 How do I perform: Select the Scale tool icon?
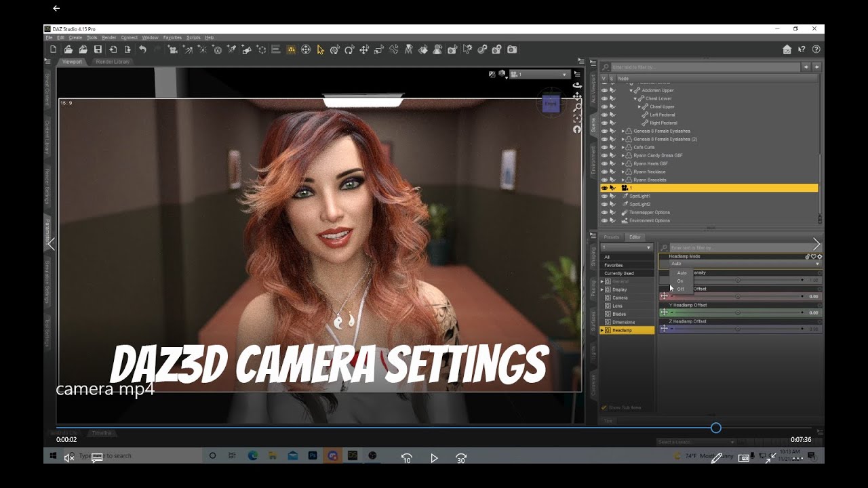click(379, 49)
